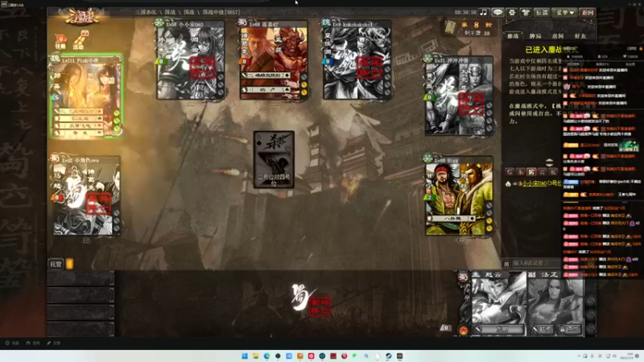Image resolution: width=644 pixels, height=362 pixels.
Task: Click the 会 chat channel filter
Action: 542,172
